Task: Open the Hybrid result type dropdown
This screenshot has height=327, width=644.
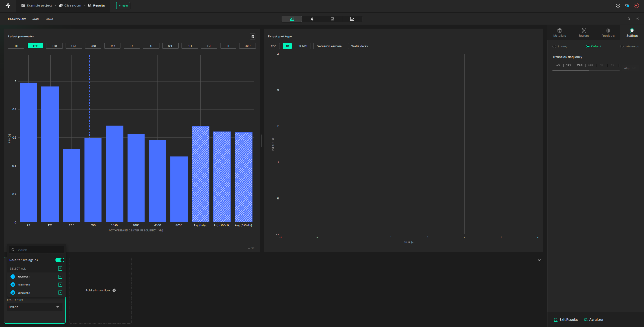Action: [x=34, y=307]
